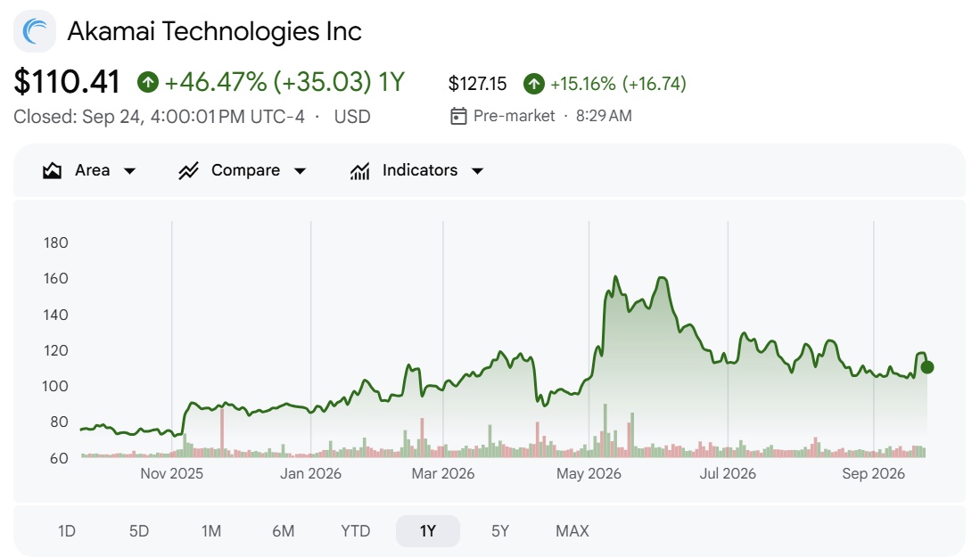Select the active 1Y range tab
The image size is (980, 557).
428,531
